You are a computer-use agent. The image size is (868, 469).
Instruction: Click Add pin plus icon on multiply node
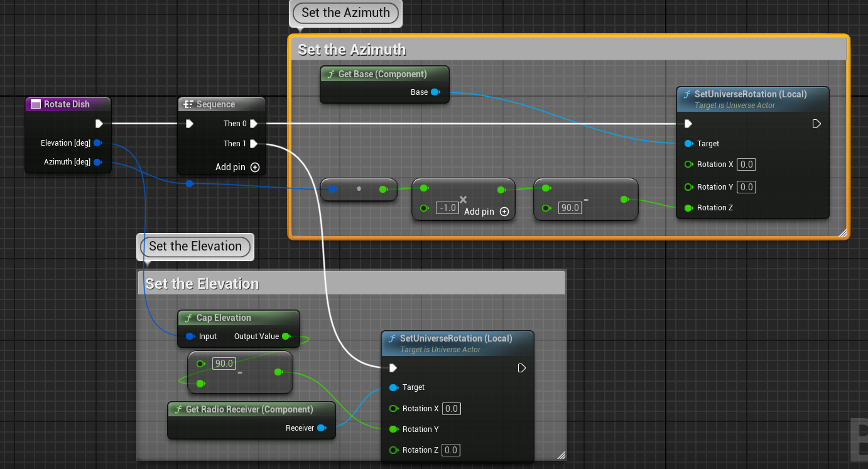click(x=504, y=212)
